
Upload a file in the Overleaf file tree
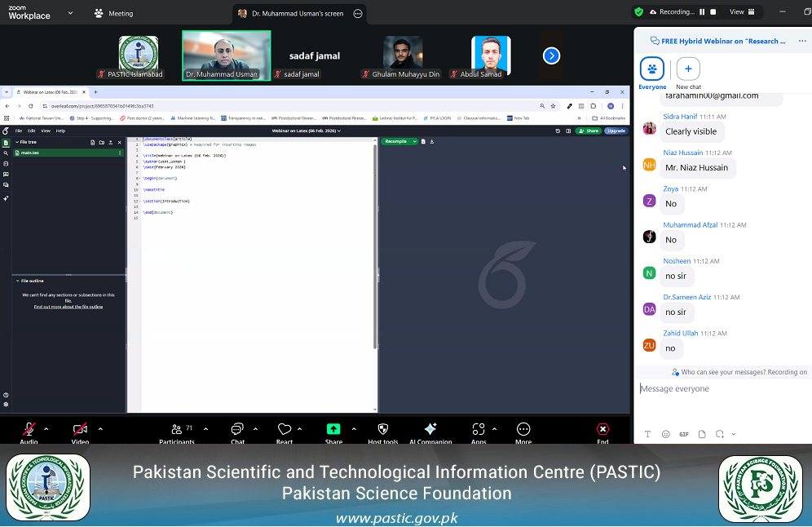coord(110,142)
